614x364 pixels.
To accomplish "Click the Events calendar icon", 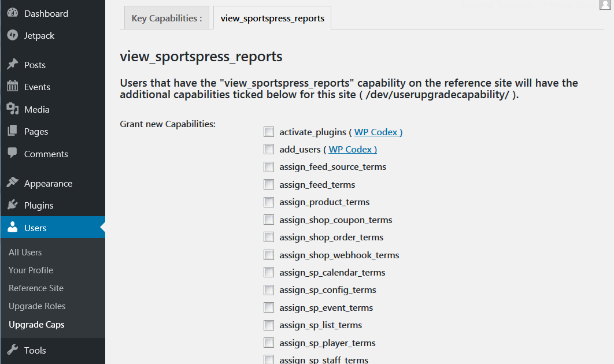I will click(x=13, y=86).
